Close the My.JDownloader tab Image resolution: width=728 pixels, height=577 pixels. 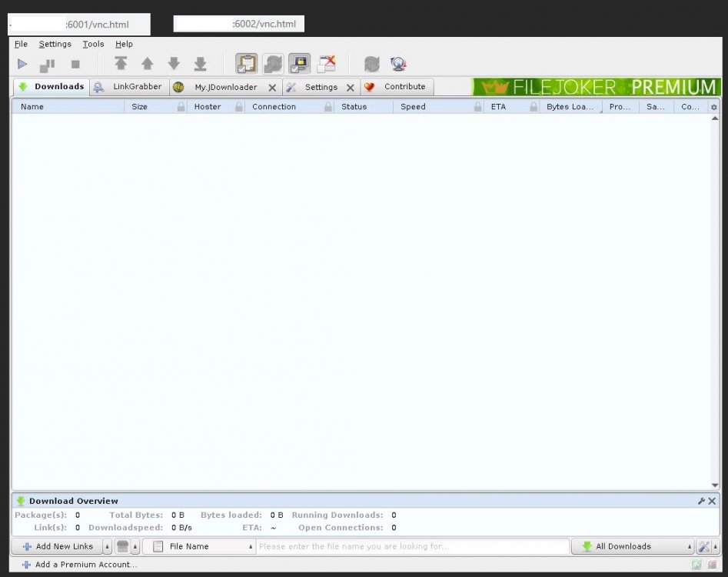pyautogui.click(x=273, y=88)
